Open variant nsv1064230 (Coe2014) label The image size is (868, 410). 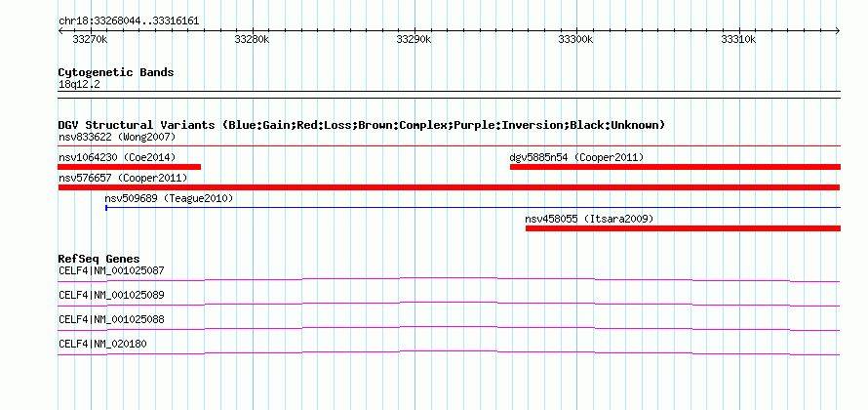(x=117, y=157)
